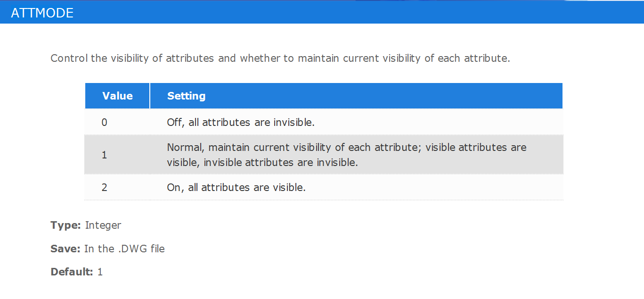Click the description sentence about attribute visibility

click(280, 58)
